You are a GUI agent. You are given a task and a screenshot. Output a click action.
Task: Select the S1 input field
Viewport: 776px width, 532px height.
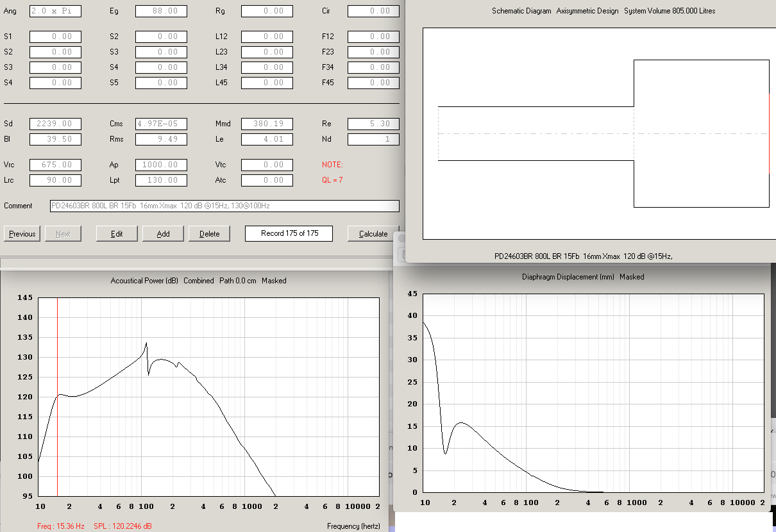(55, 37)
